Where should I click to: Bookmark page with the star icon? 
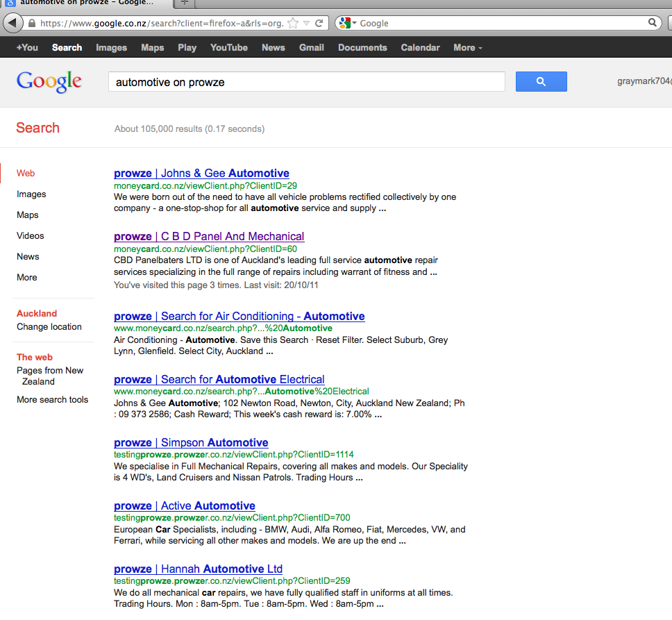[x=293, y=23]
